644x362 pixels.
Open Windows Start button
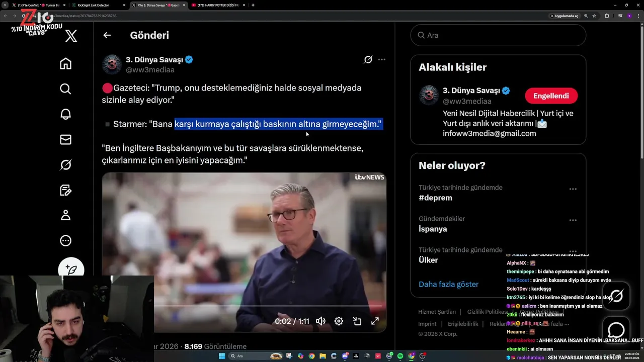pyautogui.click(x=222, y=356)
